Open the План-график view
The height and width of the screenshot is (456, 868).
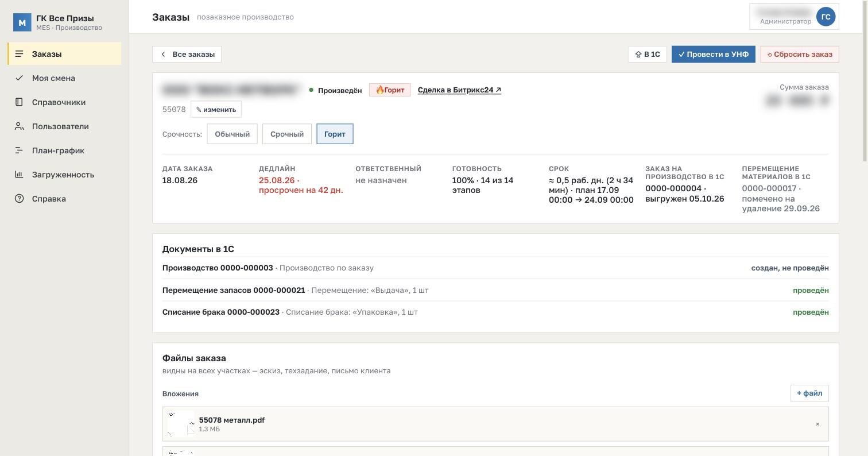pyautogui.click(x=64, y=150)
